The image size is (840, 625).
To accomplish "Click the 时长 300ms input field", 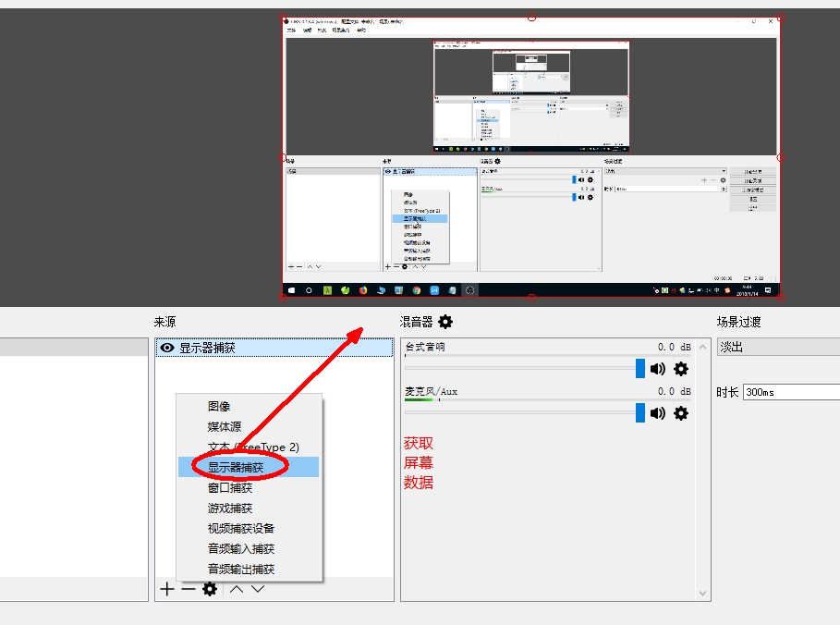I will pyautogui.click(x=790, y=392).
